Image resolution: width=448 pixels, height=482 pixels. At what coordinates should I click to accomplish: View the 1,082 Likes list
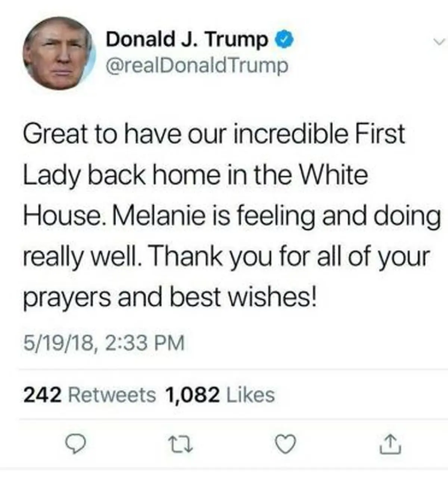click(220, 395)
